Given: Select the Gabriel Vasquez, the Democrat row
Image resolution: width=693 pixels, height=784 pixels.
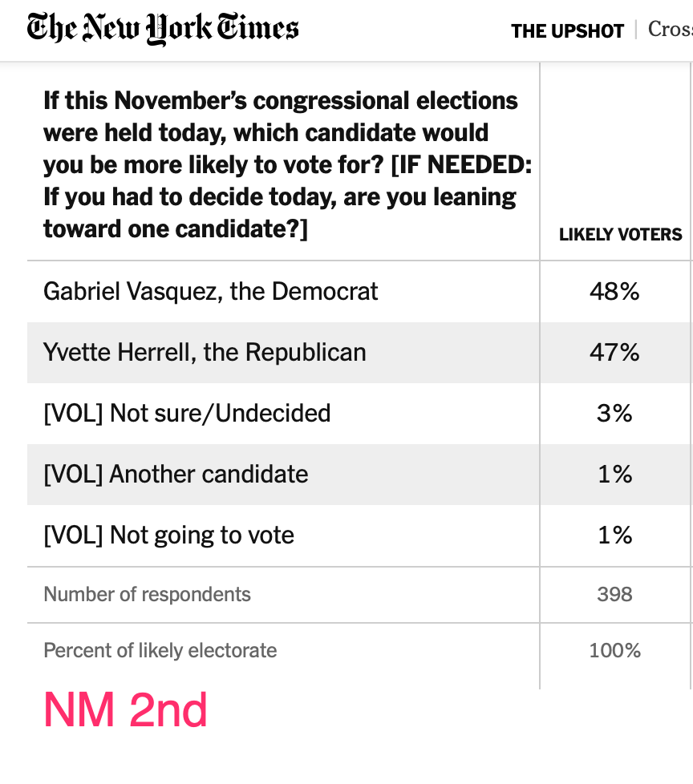Looking at the screenshot, I should pos(210,291).
